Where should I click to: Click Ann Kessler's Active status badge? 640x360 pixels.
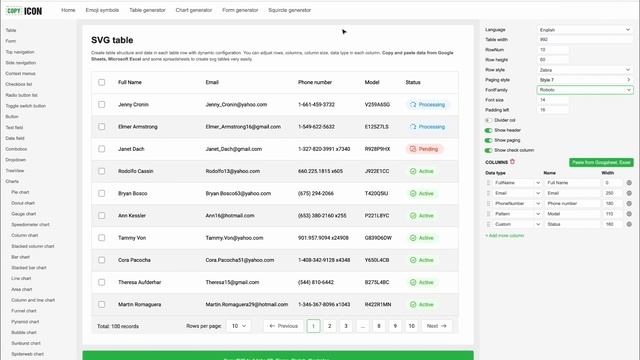click(422, 216)
